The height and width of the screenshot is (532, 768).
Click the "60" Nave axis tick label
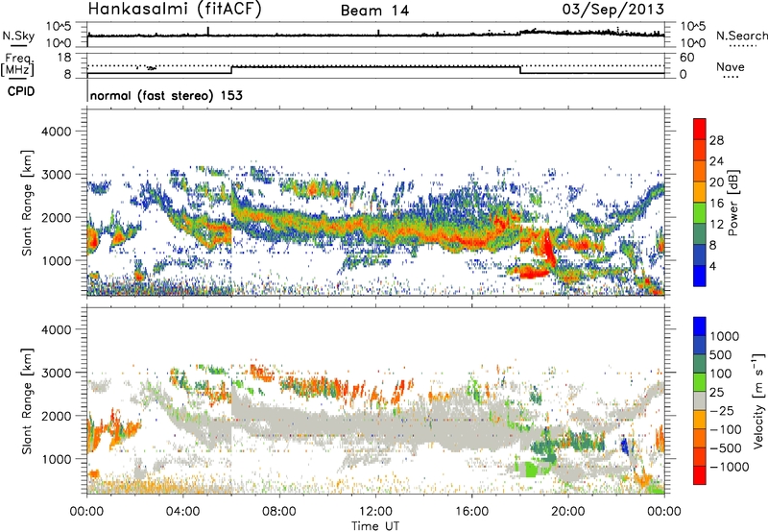[x=686, y=58]
